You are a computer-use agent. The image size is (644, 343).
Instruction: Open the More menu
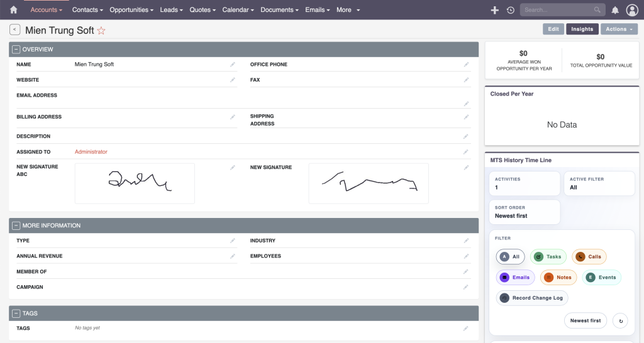pos(348,10)
